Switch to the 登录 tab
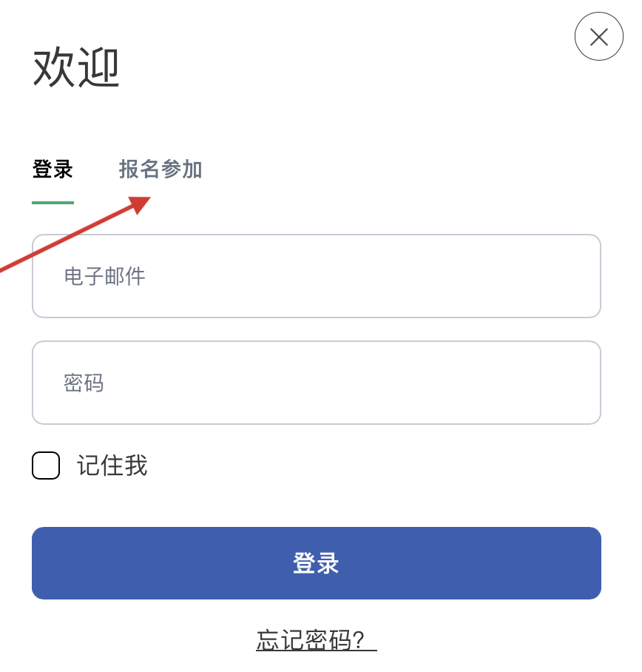 pyautogui.click(x=53, y=169)
